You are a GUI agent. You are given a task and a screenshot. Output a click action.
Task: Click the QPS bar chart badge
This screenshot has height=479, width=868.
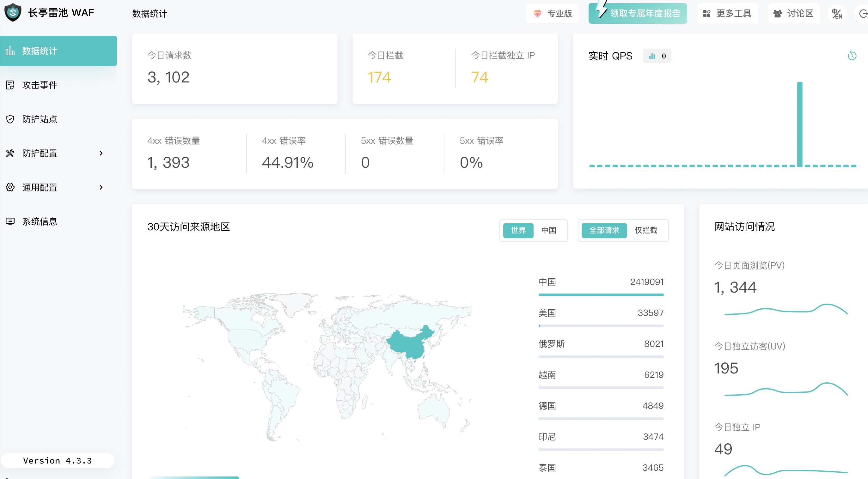657,56
